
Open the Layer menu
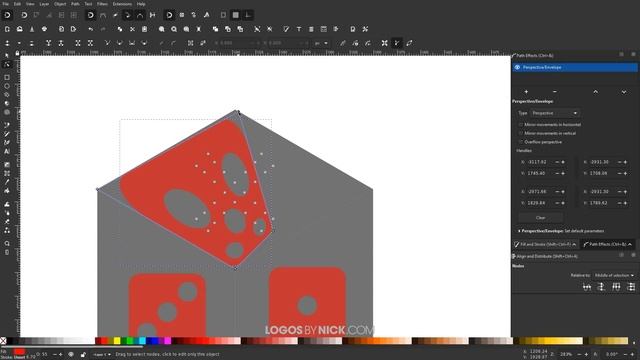point(44,4)
